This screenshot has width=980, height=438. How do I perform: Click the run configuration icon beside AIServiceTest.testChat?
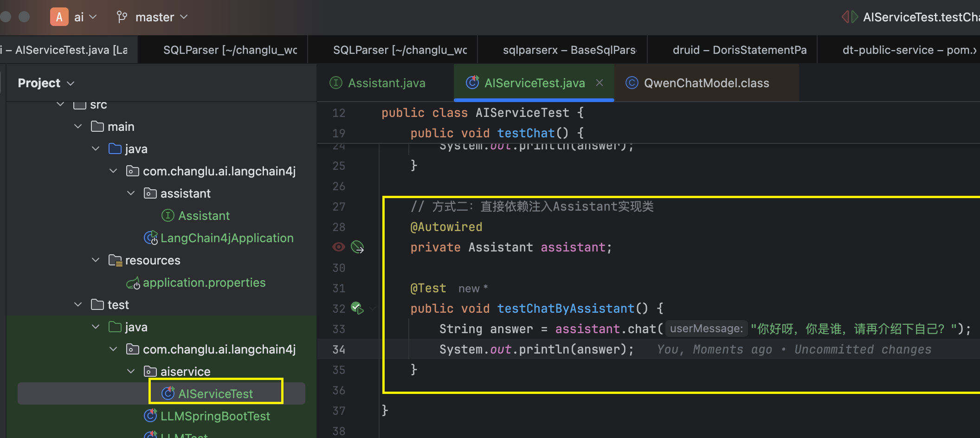850,17
